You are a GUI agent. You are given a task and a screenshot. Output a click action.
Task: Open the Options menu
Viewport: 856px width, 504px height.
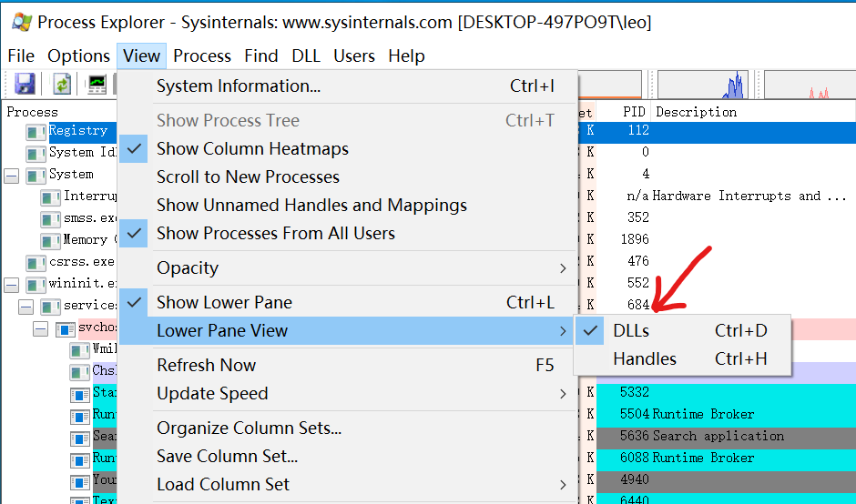[78, 55]
